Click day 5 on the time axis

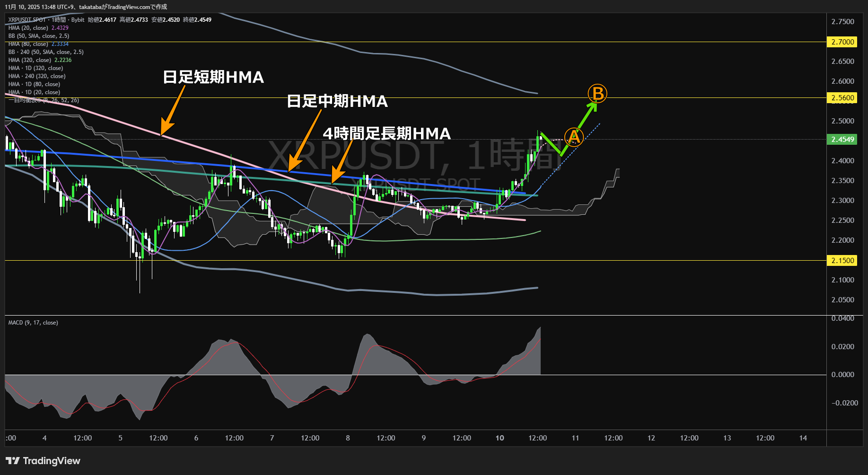[120, 438]
